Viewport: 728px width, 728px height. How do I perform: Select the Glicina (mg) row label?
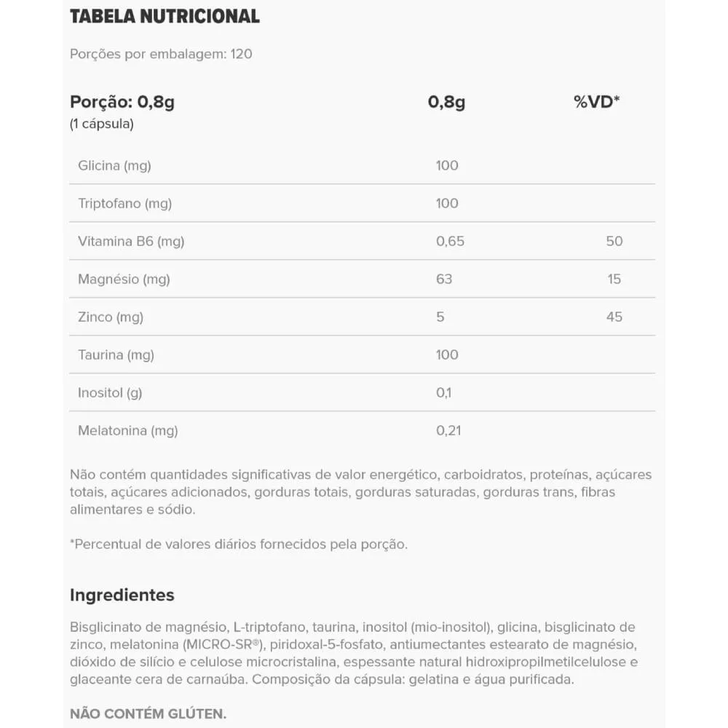pos(114,165)
